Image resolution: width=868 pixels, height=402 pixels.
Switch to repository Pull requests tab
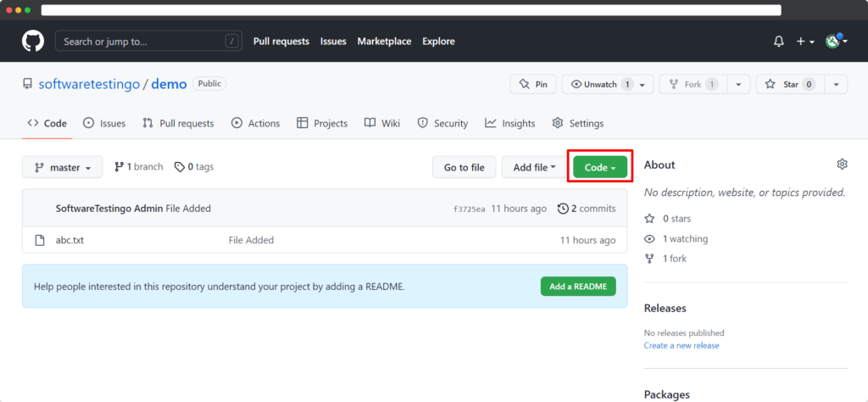pos(178,123)
